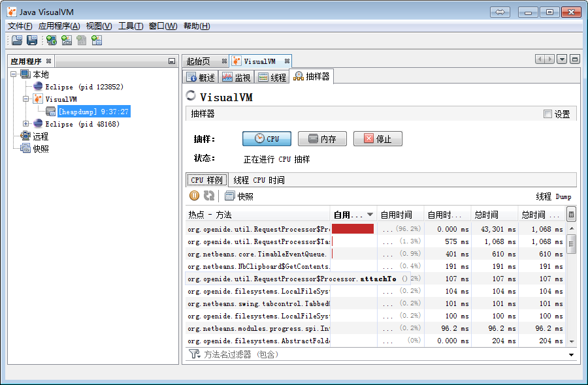Viewport: 588px width, 385px height.
Task: Click the 线程 Dump button
Action: (553, 196)
